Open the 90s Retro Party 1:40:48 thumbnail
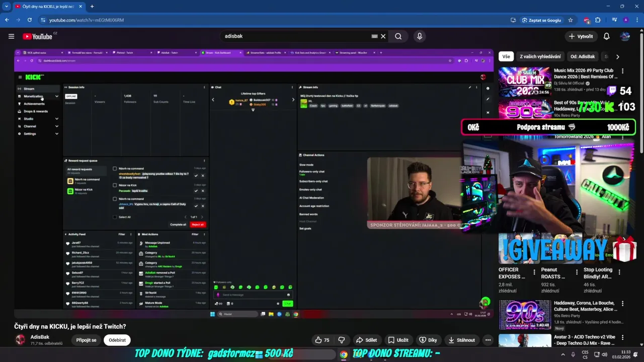644x362 pixels. click(525, 314)
